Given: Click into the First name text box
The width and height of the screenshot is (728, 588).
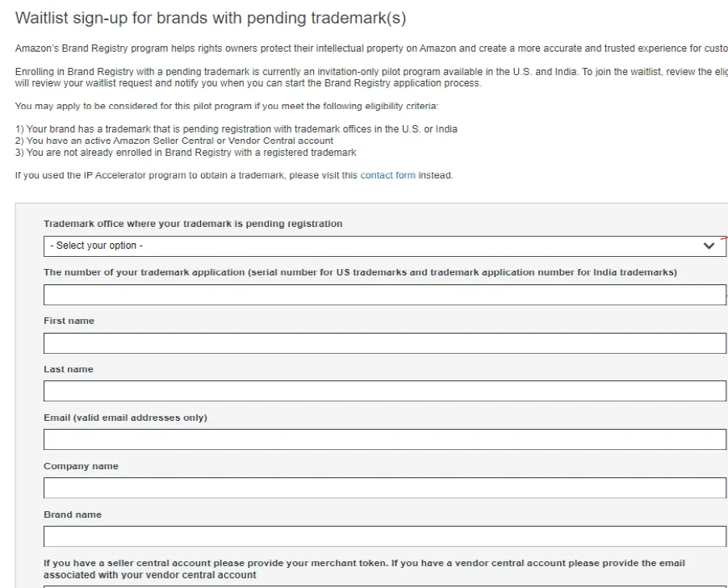Looking at the screenshot, I should click(x=385, y=343).
